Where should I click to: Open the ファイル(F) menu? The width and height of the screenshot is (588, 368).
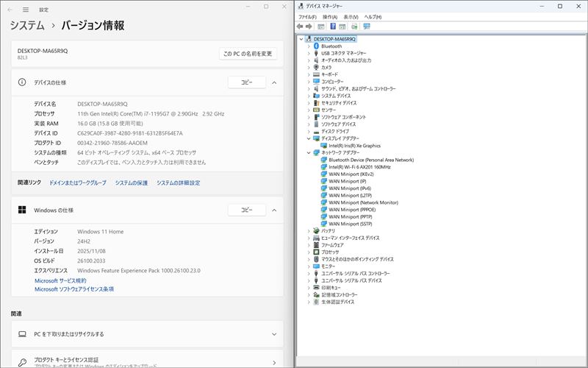coord(307,17)
